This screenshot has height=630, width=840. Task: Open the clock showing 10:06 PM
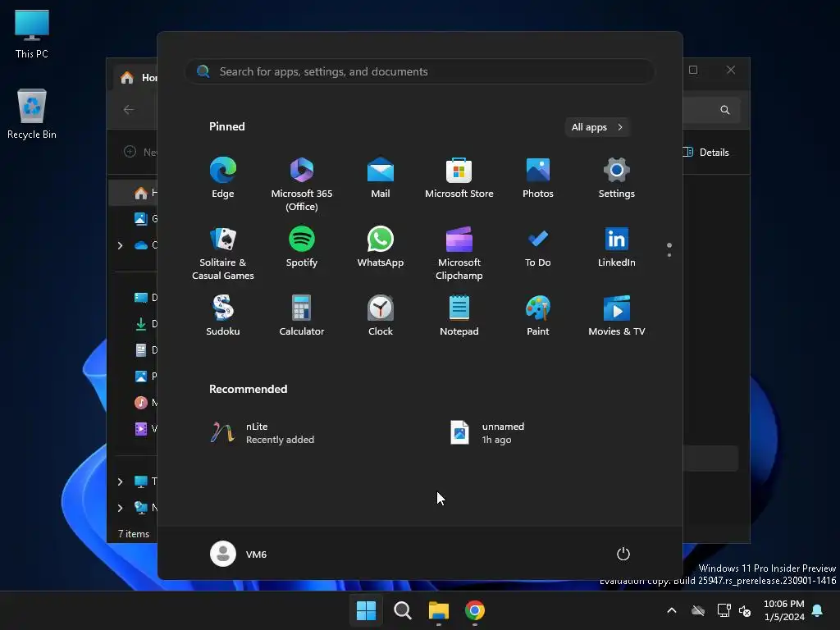pos(783,610)
